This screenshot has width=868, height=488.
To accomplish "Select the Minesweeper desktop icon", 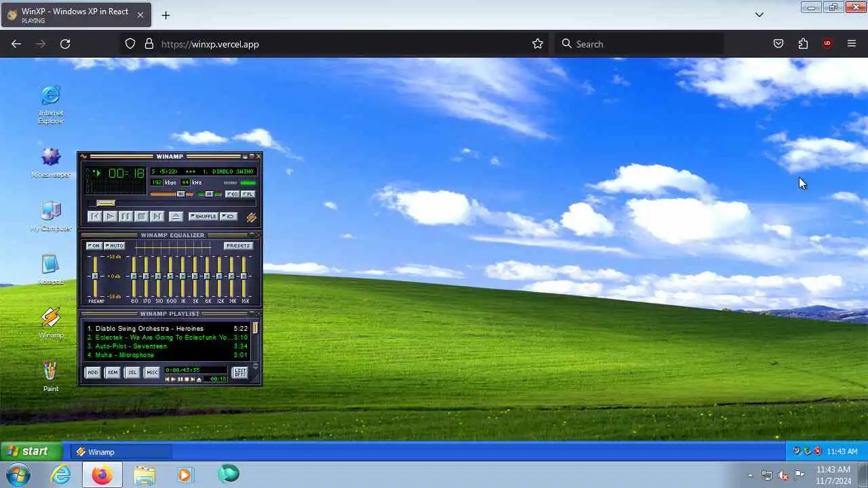I will coord(51,163).
